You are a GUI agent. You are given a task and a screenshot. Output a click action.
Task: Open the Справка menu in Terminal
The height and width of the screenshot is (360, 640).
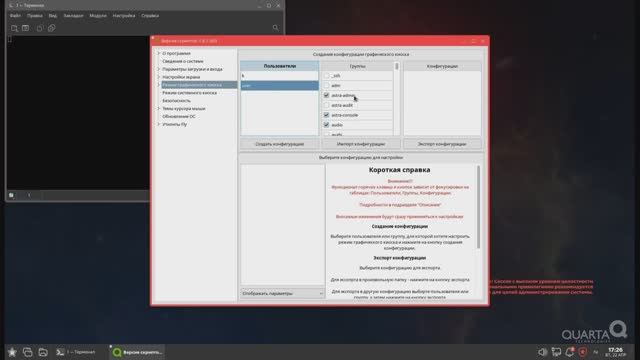point(150,16)
